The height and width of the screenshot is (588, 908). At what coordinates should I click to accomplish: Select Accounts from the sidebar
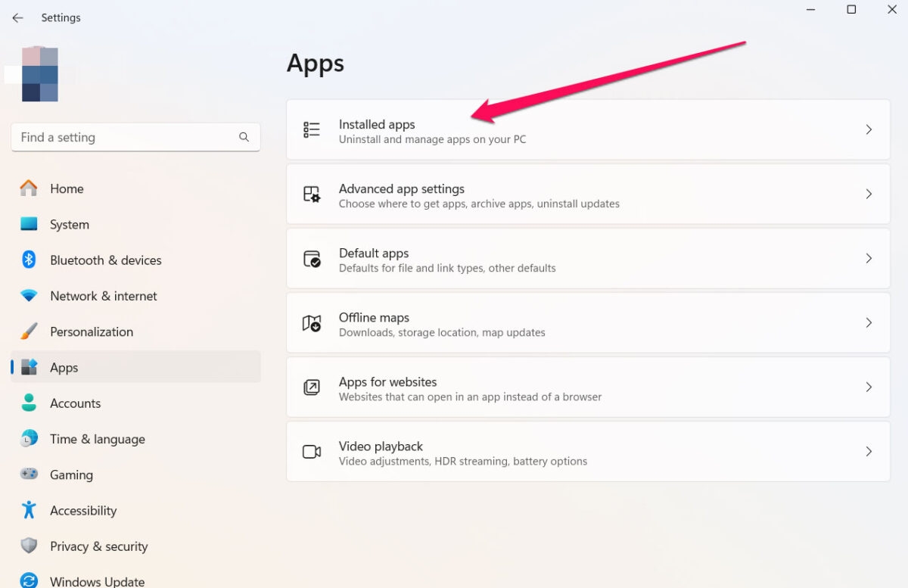point(75,403)
